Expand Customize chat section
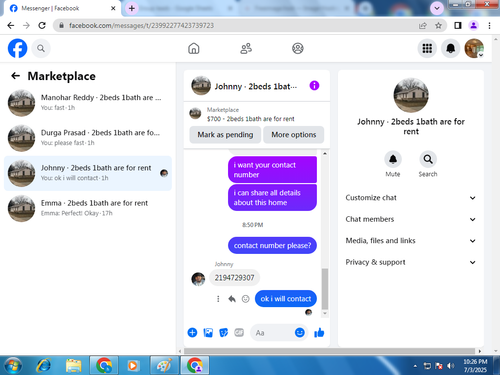This screenshot has width=500, height=375. tap(411, 198)
